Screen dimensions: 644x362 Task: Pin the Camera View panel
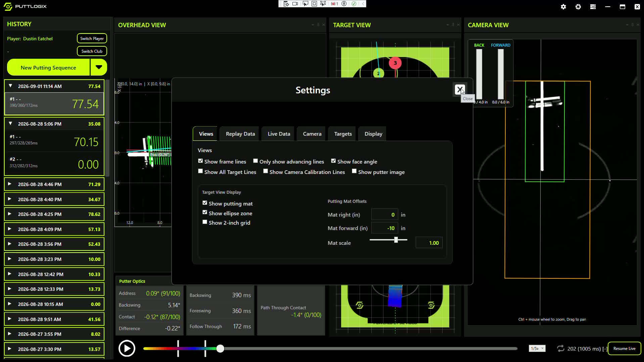632,25
